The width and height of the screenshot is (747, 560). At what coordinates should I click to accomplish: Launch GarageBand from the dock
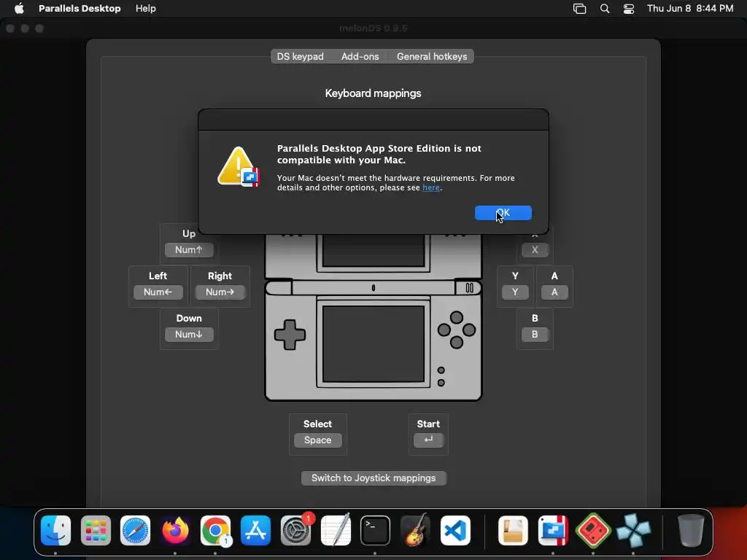point(415,531)
